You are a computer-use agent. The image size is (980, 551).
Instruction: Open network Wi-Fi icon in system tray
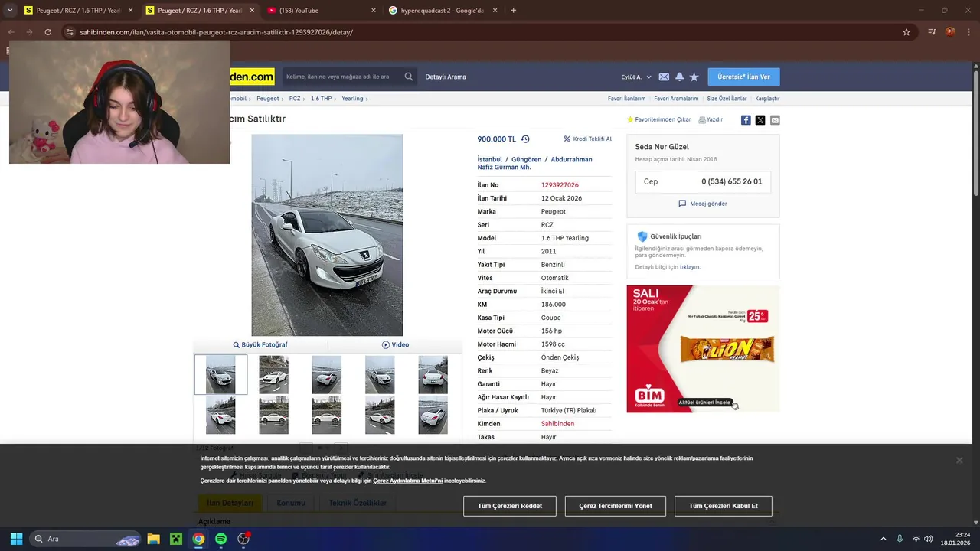(x=916, y=539)
